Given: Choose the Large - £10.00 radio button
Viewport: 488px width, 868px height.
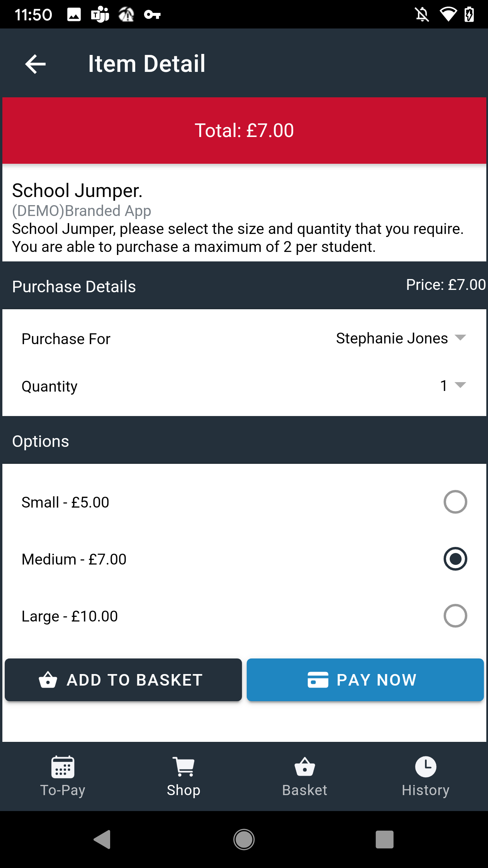Looking at the screenshot, I should pos(455,616).
